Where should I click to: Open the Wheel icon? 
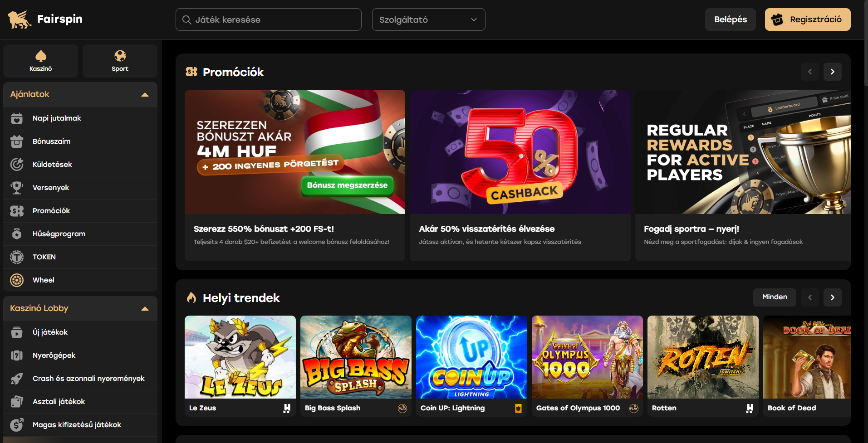(x=17, y=280)
